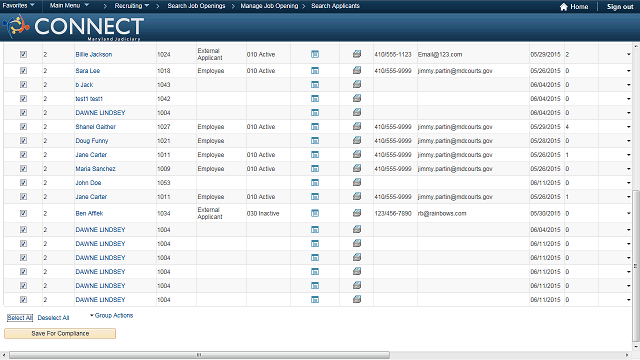The height and width of the screenshot is (360, 640).
Task: Open Billie Jackson applicant link
Action: click(x=93, y=54)
